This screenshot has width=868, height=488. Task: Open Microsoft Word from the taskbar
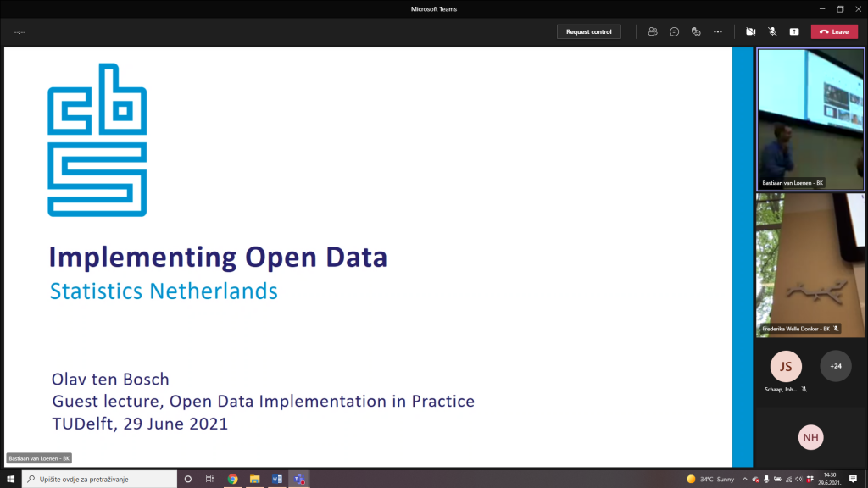click(x=276, y=479)
